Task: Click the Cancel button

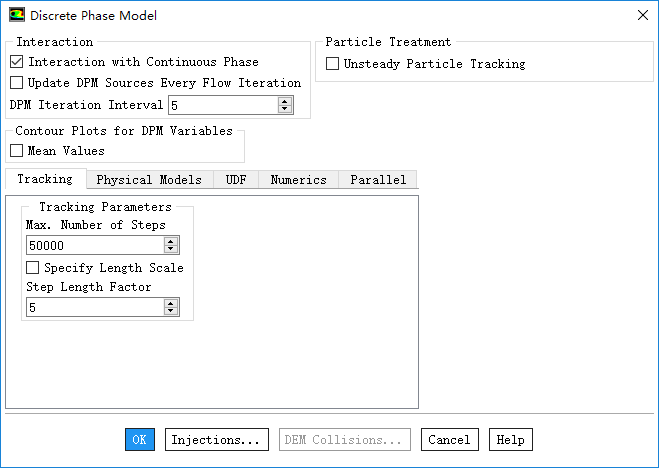Action: [x=449, y=440]
